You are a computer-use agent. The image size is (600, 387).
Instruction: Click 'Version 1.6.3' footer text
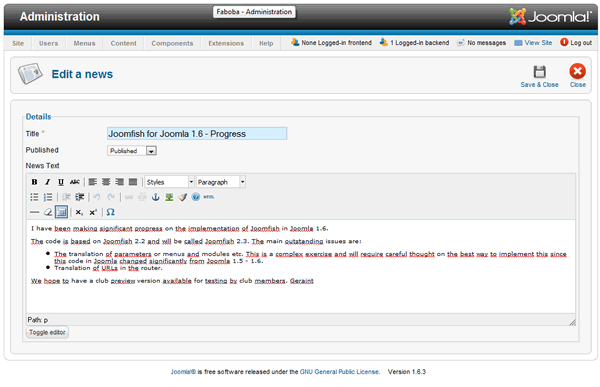click(x=407, y=372)
